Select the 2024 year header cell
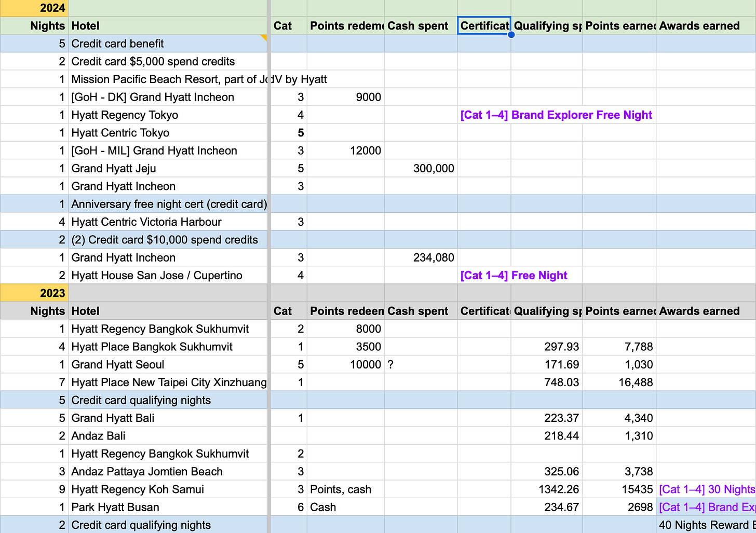Image resolution: width=756 pixels, height=533 pixels. click(34, 8)
